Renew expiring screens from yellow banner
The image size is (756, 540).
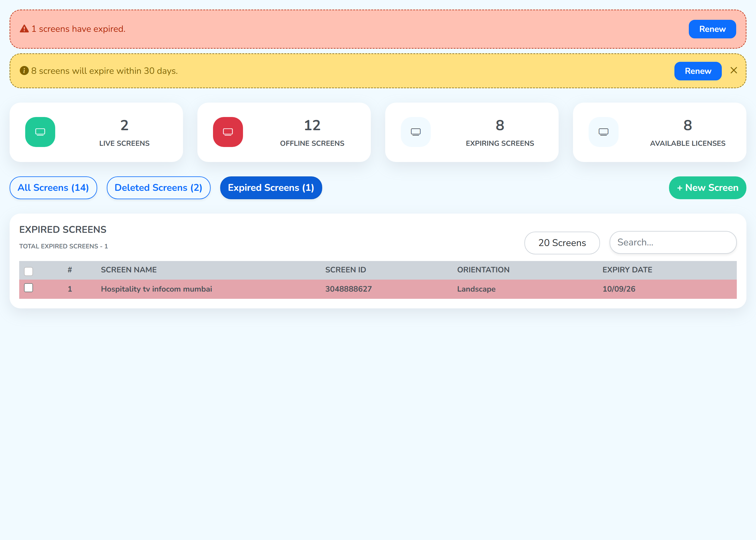tap(698, 71)
